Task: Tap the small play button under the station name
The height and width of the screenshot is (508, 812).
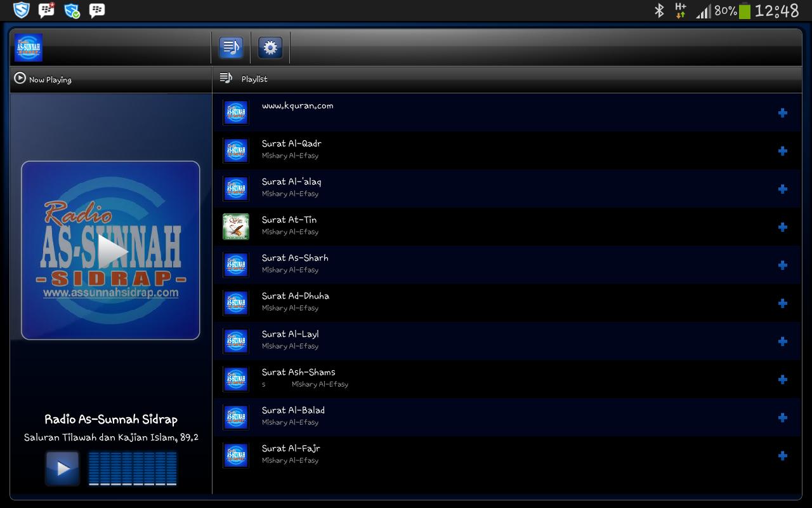Action: click(62, 469)
